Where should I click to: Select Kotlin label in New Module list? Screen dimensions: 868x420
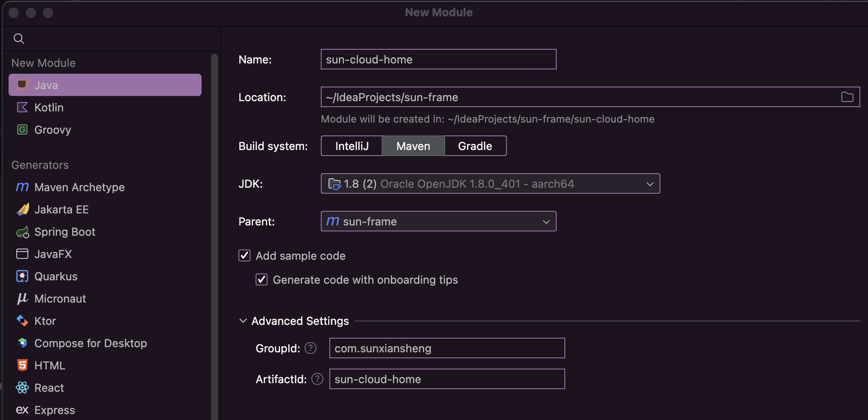(49, 108)
